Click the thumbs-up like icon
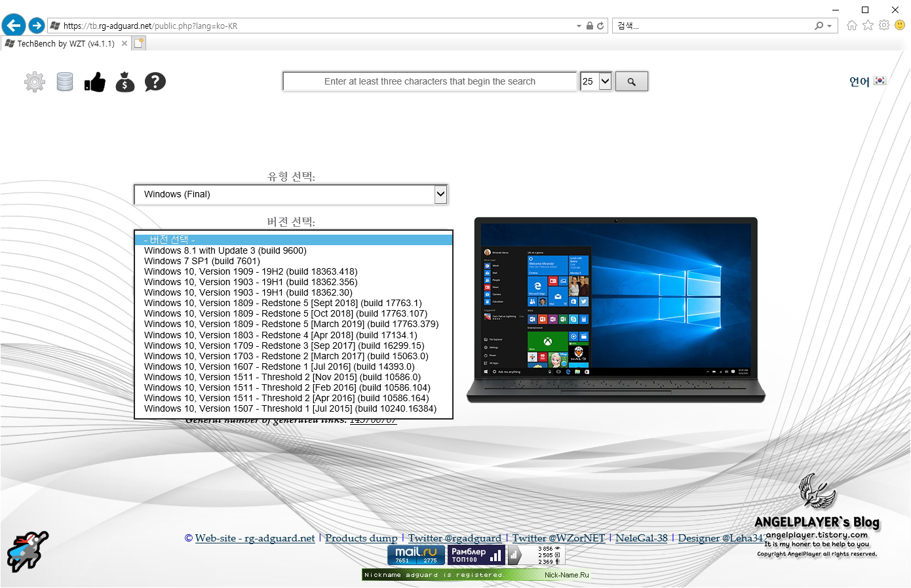911x588 pixels. pos(95,82)
